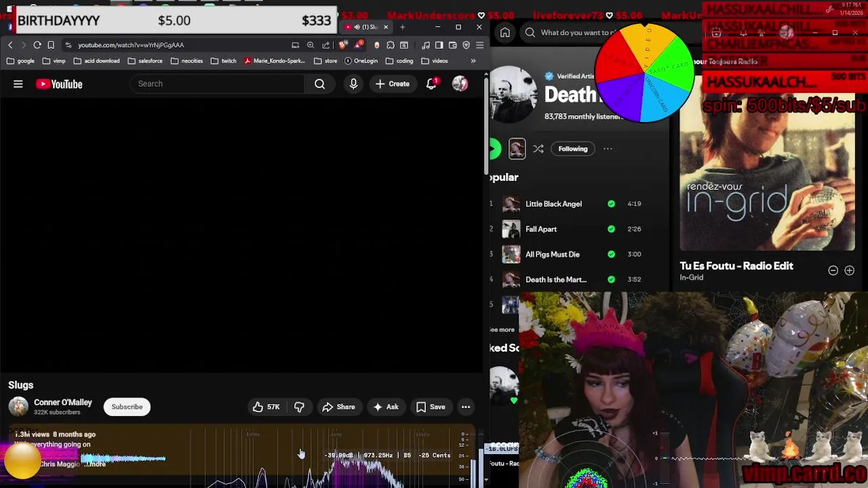Screen dimensions: 868x488
Task: Play All Pigs Must Die track
Action: pos(553,254)
